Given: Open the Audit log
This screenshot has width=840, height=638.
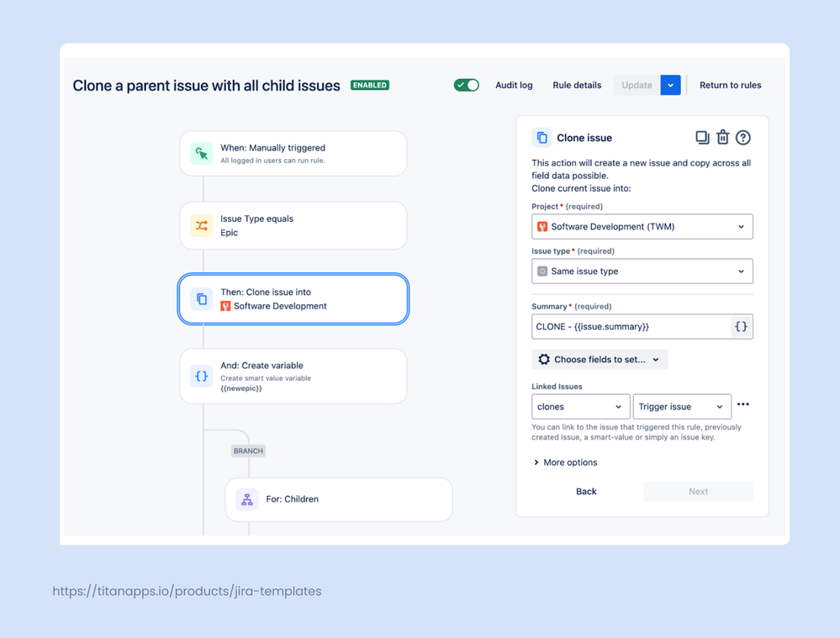Looking at the screenshot, I should coord(514,85).
